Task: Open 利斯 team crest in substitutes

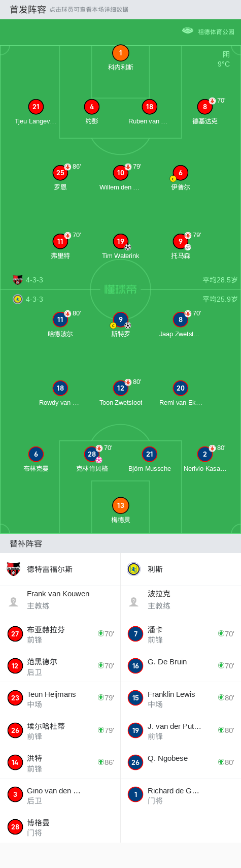Action: pyautogui.click(x=134, y=569)
